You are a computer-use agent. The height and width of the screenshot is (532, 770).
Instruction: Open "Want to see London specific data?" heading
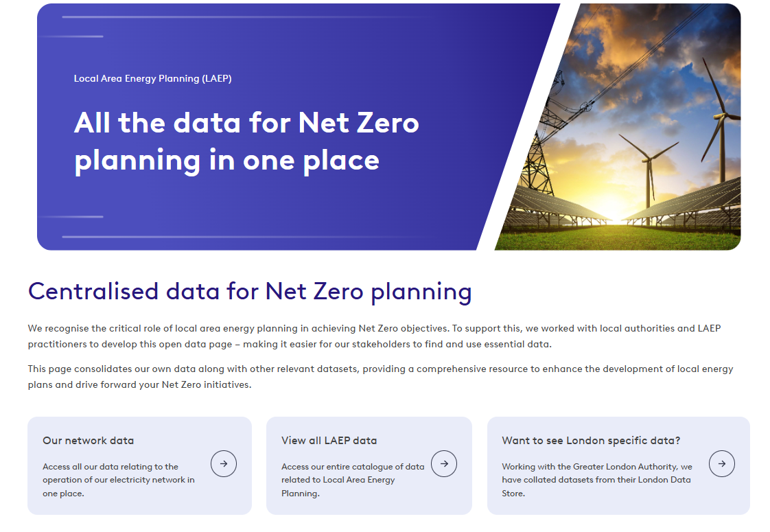591,441
